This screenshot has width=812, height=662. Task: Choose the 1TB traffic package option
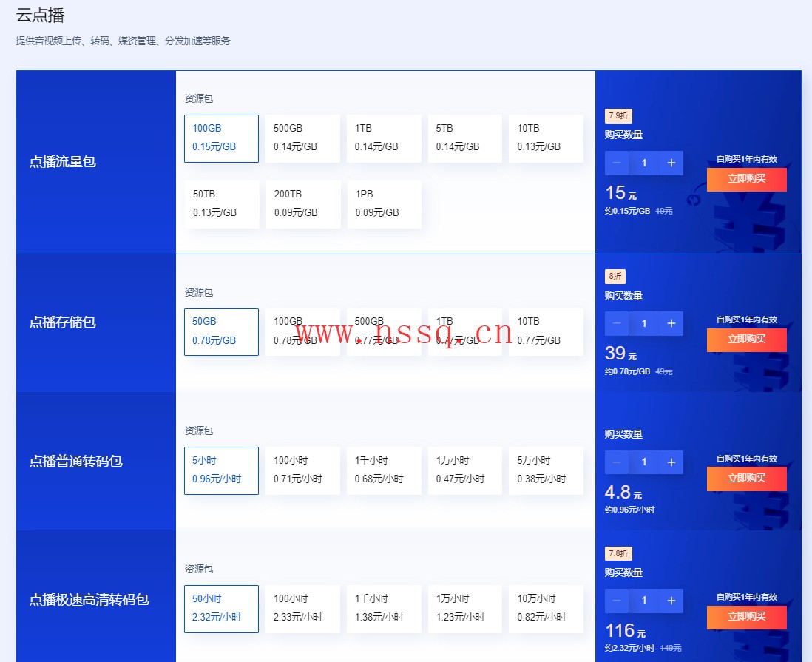click(384, 138)
